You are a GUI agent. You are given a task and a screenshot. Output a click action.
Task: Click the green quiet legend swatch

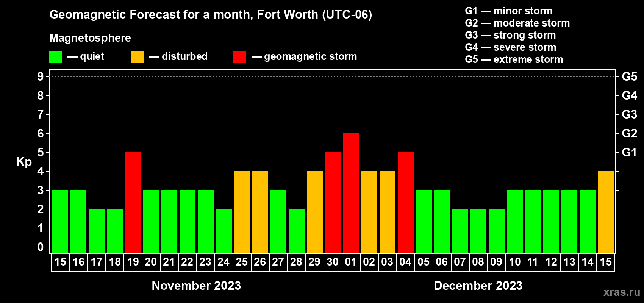tap(55, 57)
